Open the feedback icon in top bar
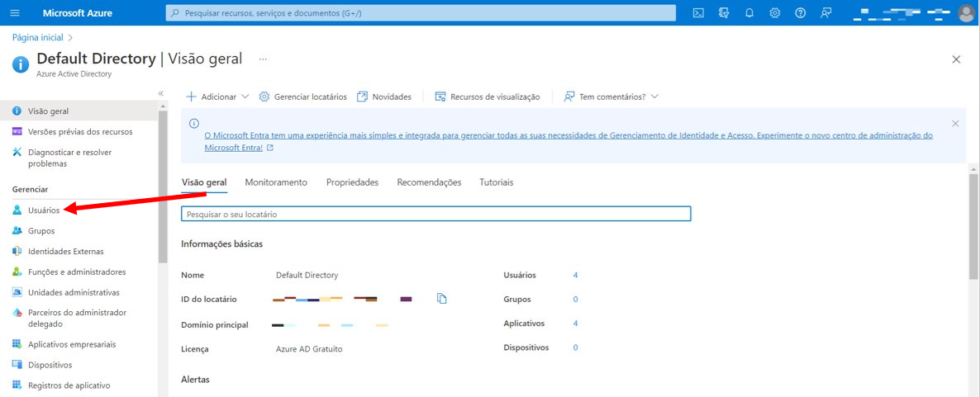 [x=825, y=12]
